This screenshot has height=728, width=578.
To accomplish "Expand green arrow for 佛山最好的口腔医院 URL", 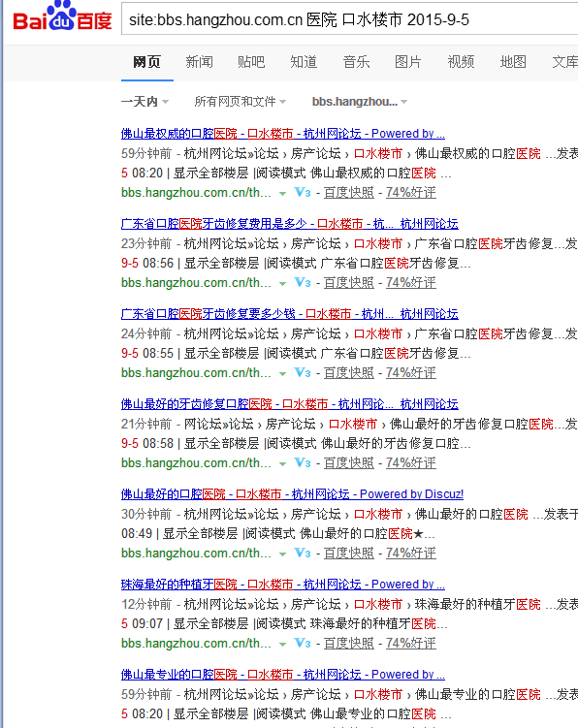I will (282, 554).
